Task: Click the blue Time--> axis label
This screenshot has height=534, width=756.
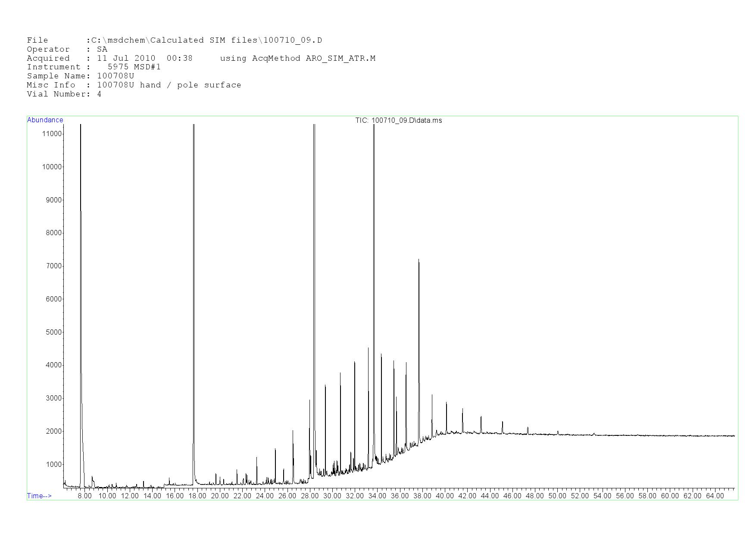Action: pos(39,496)
